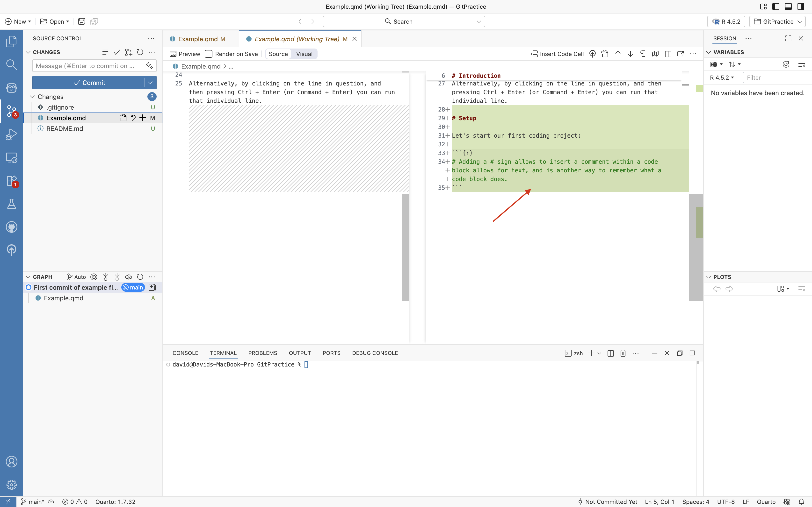
Task: Enable the Render on Save checkbox
Action: (x=209, y=54)
